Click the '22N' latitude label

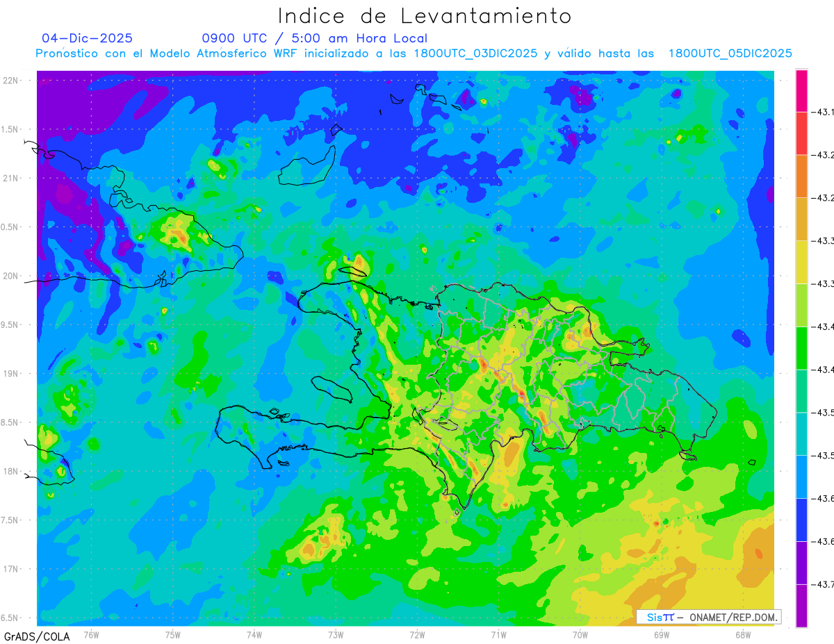click(10, 81)
